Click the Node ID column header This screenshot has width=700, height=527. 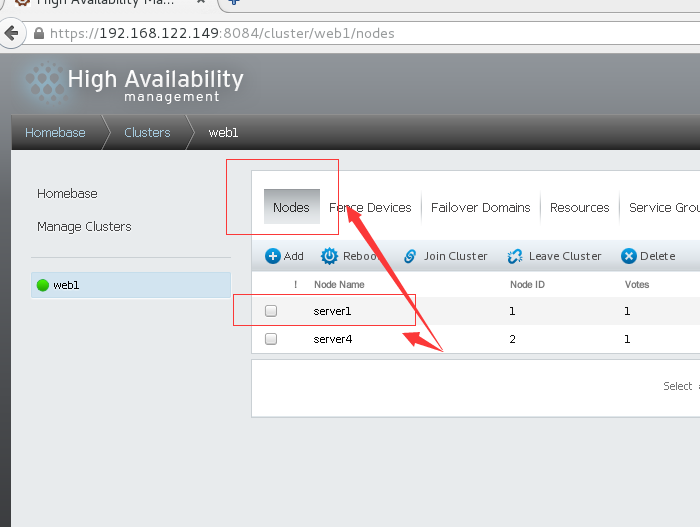coord(527,284)
